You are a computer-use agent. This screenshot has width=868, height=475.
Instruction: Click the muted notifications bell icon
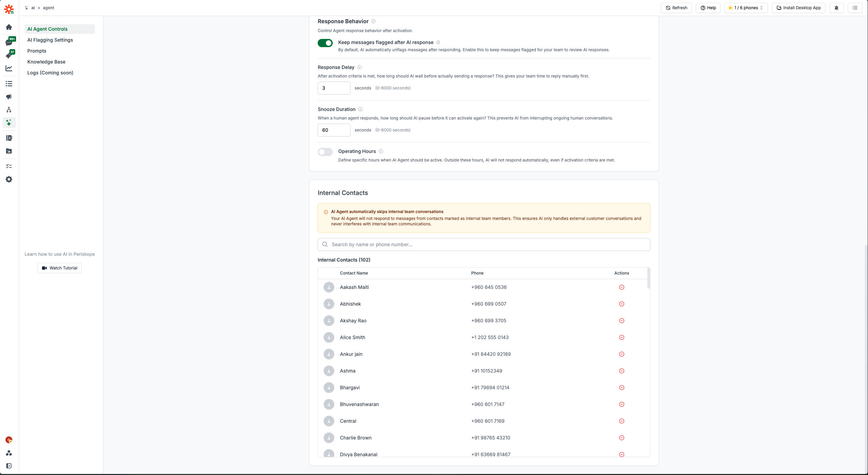[x=836, y=8]
